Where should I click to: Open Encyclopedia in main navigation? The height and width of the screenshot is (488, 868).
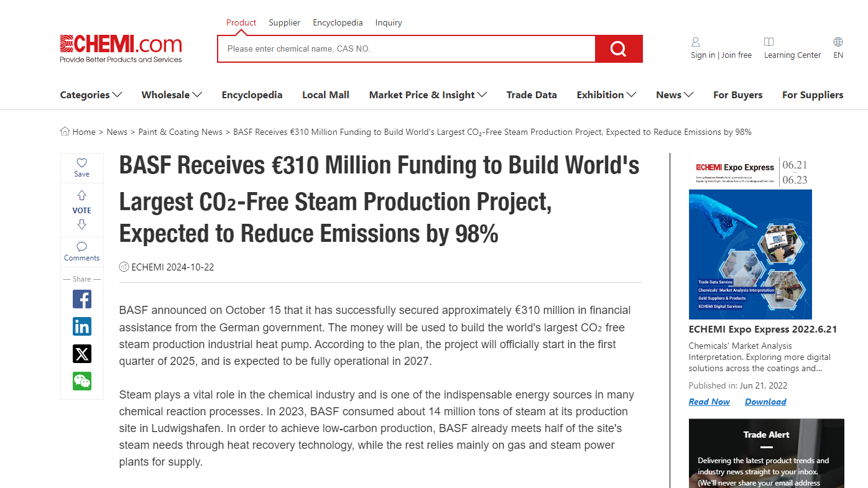(252, 94)
